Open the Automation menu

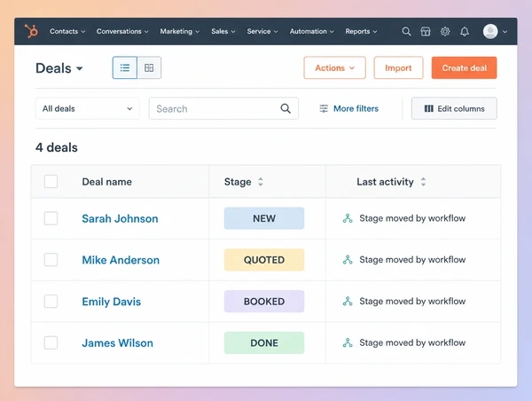click(x=312, y=31)
